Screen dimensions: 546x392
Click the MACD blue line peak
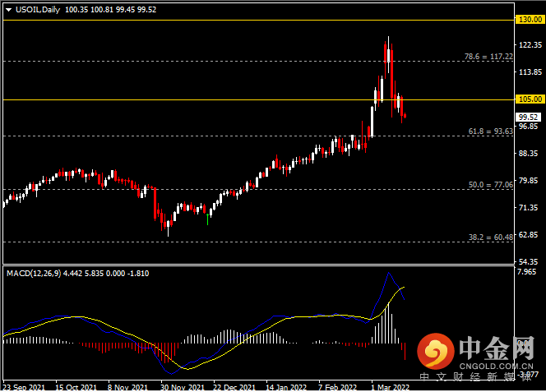coord(389,273)
